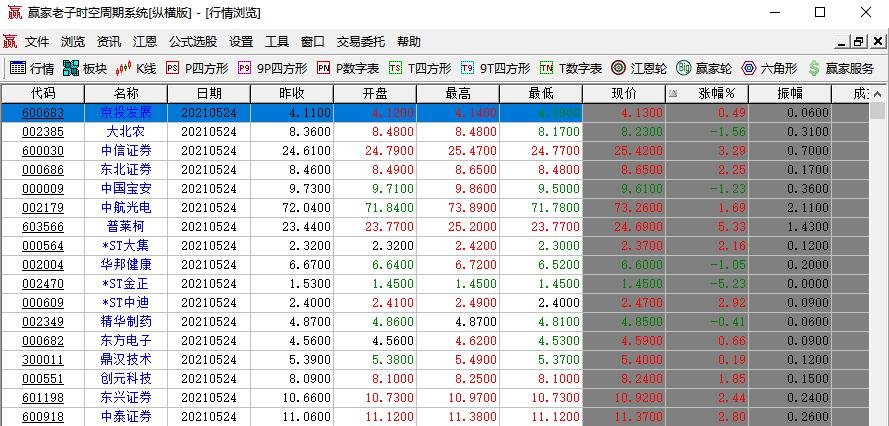Screen dimensions: 889x426
Task: Open the 工具 menu
Action: [x=277, y=41]
